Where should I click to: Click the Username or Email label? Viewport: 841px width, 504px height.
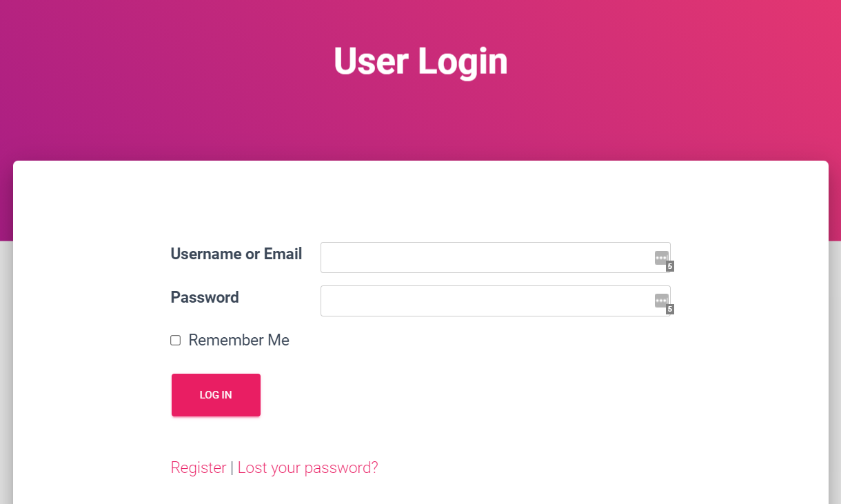tap(236, 254)
